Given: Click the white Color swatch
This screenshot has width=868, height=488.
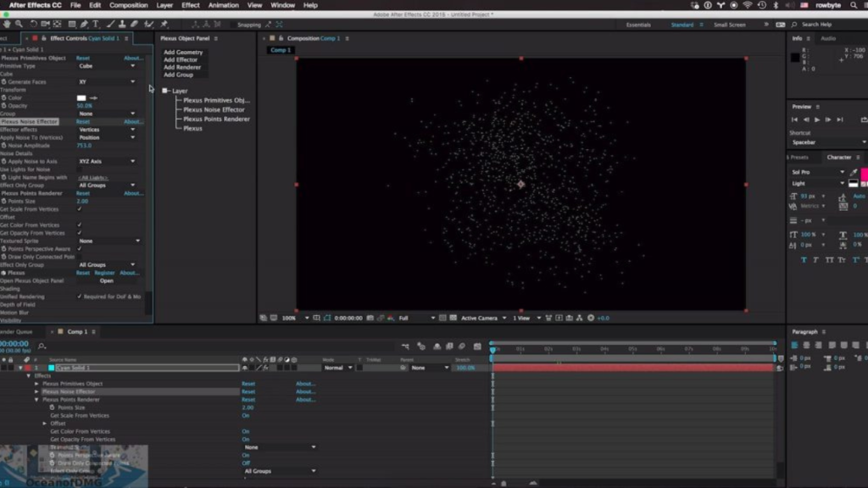Looking at the screenshot, I should tap(81, 98).
